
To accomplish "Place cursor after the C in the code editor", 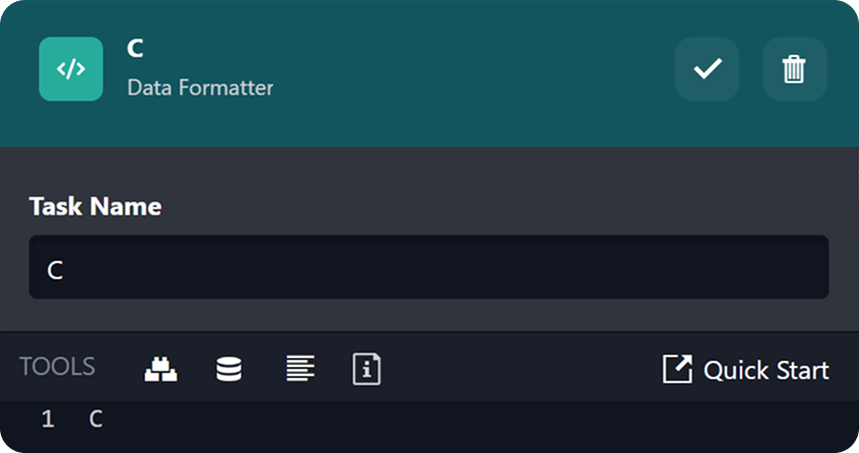I will pyautogui.click(x=104, y=420).
